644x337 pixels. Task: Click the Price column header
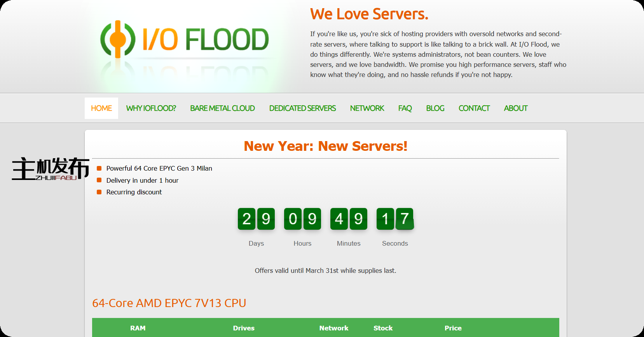tap(453, 328)
